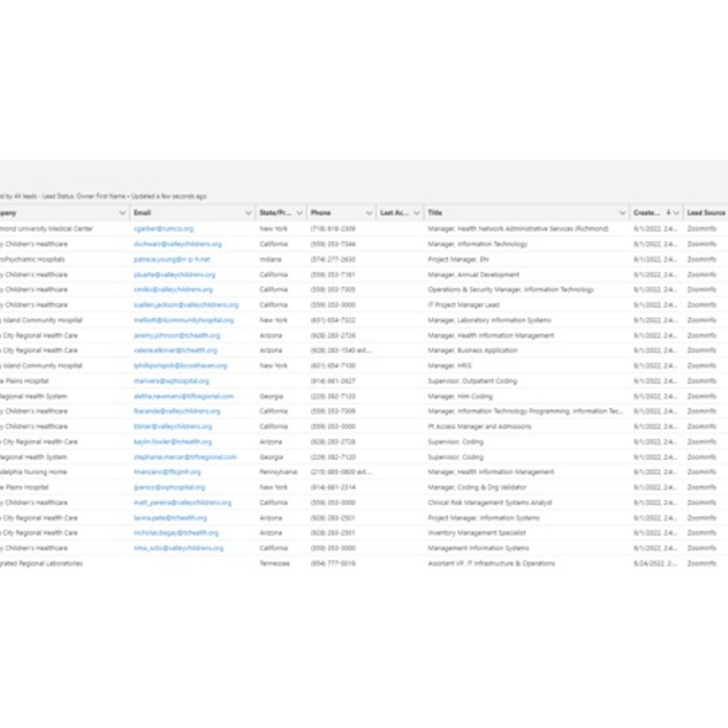Open the patrece.young email link

click(172, 259)
